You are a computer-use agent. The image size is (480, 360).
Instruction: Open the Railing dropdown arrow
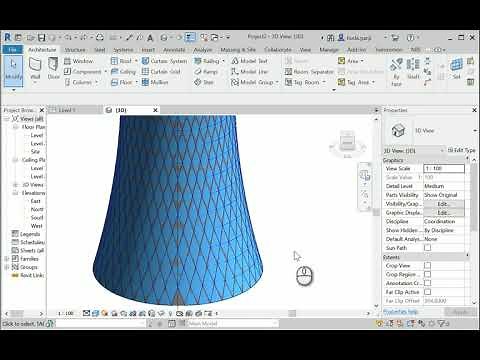223,61
